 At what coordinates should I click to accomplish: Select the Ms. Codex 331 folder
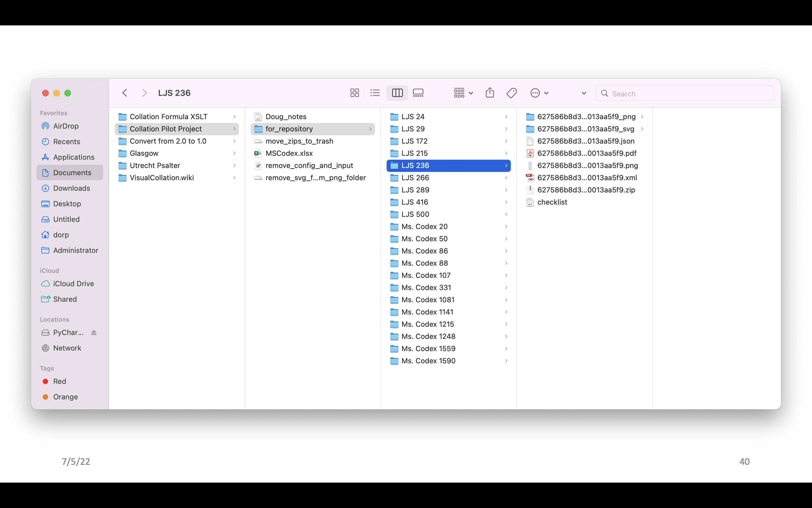[x=449, y=288]
